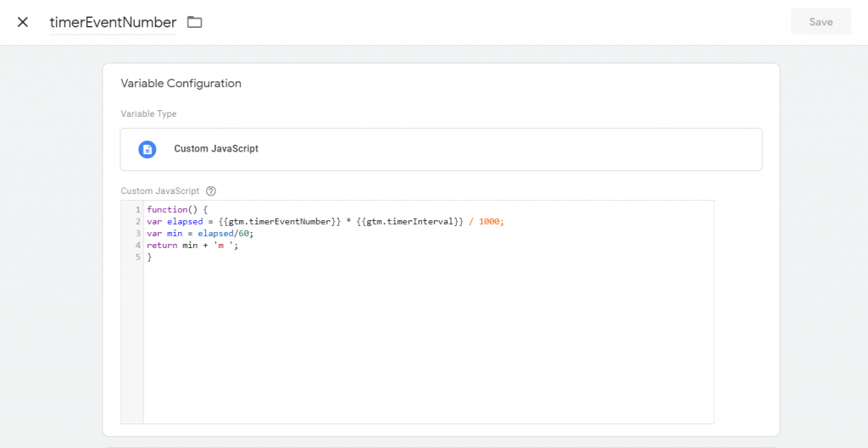Click line number 5 in the gutter
The height and width of the screenshot is (448, 868).
point(138,257)
